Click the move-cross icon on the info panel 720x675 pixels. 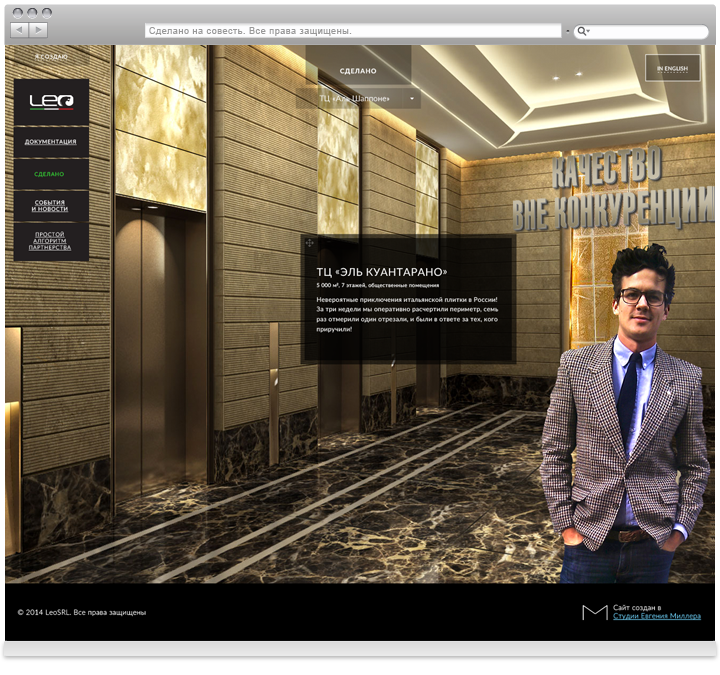click(x=309, y=243)
